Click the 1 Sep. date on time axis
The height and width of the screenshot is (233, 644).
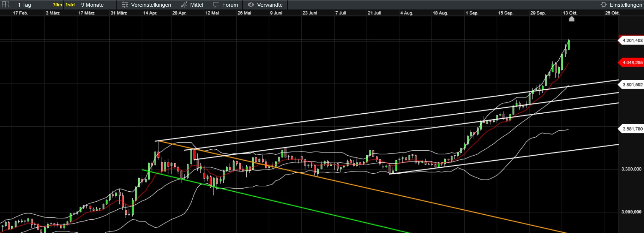(x=472, y=13)
